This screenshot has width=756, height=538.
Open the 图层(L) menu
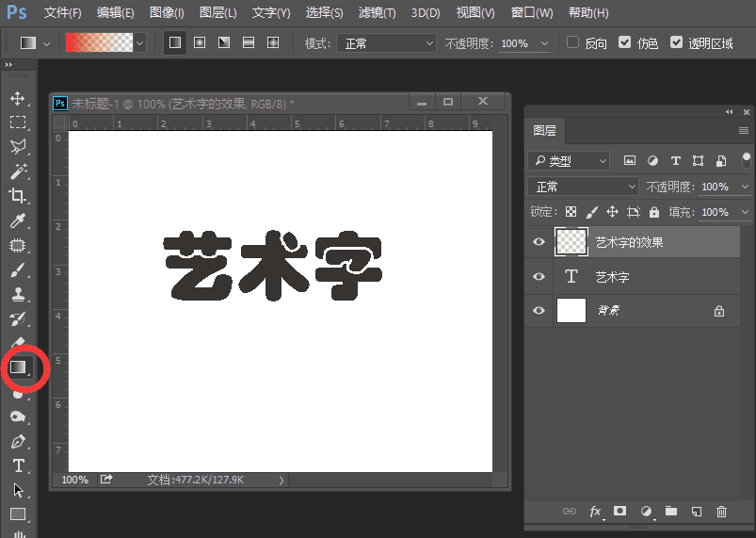pyautogui.click(x=217, y=13)
